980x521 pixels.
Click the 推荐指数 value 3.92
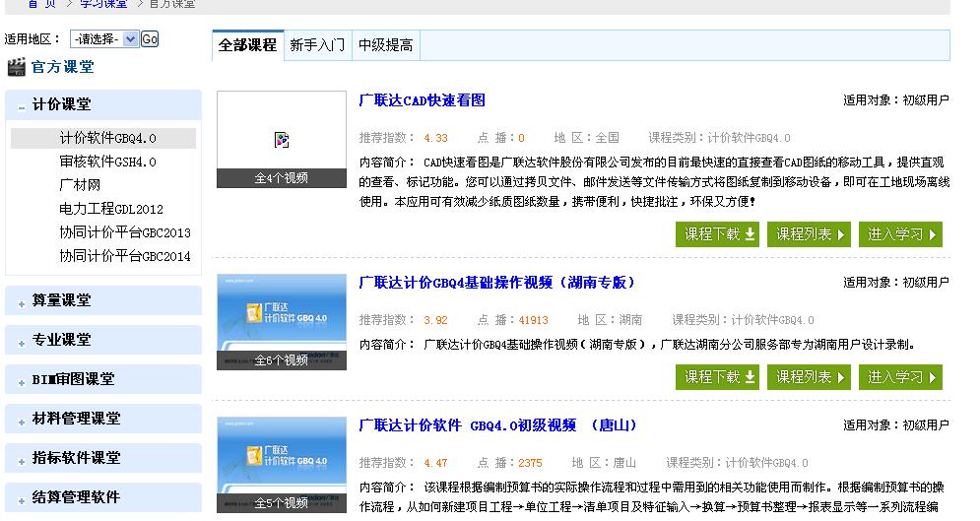[435, 320]
